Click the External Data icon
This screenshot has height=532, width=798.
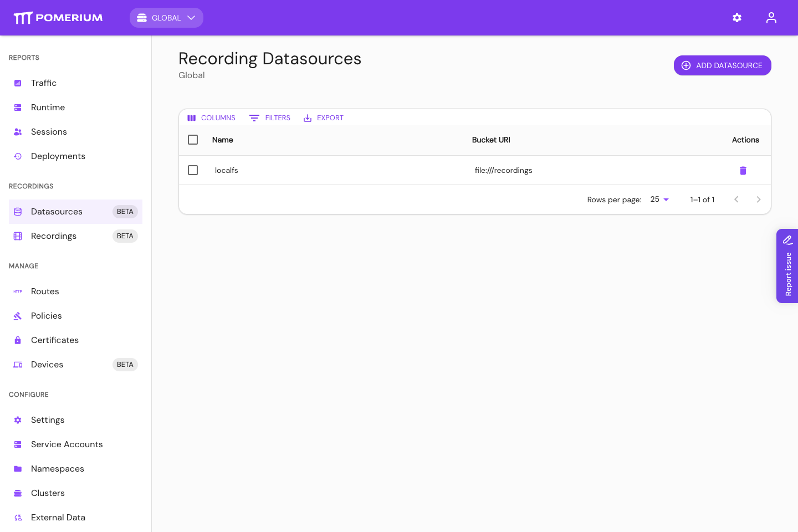[18, 518]
